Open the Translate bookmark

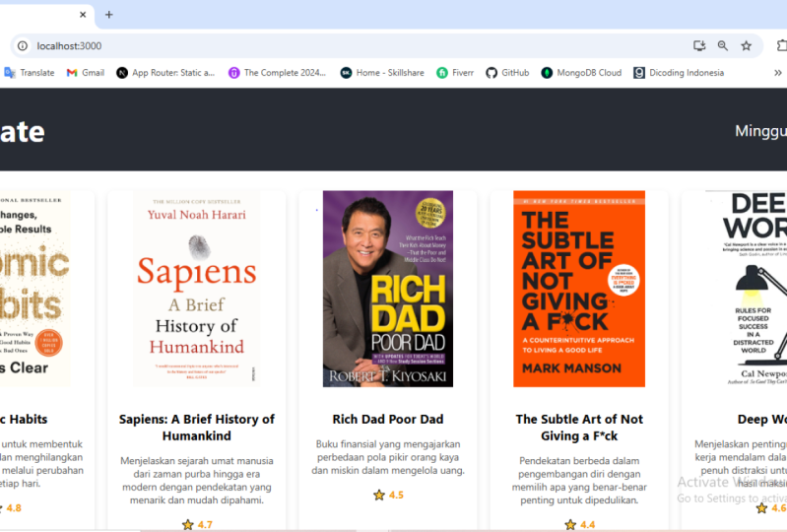(30, 73)
